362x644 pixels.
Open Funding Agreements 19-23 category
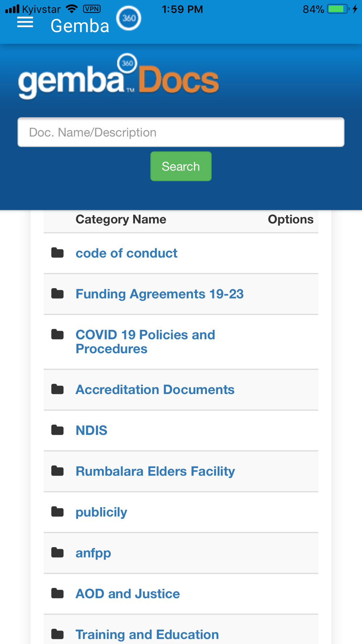pyautogui.click(x=160, y=294)
